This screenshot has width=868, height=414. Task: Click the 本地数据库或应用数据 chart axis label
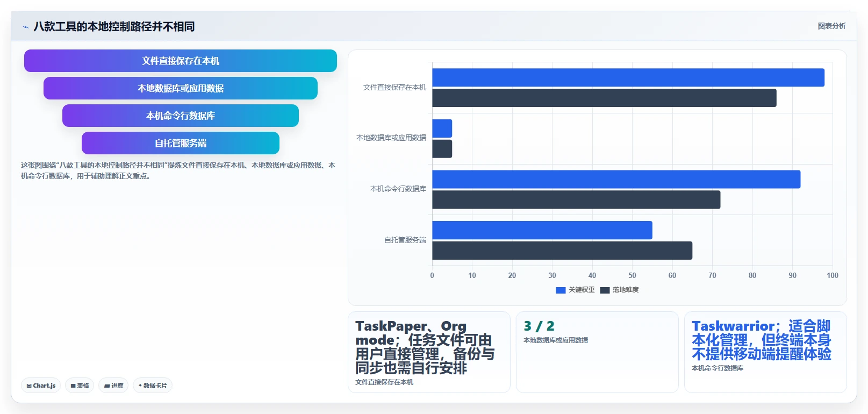[x=391, y=138]
